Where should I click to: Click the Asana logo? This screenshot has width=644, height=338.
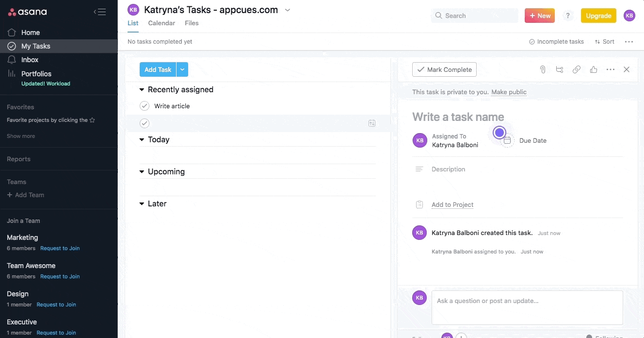[x=28, y=12]
